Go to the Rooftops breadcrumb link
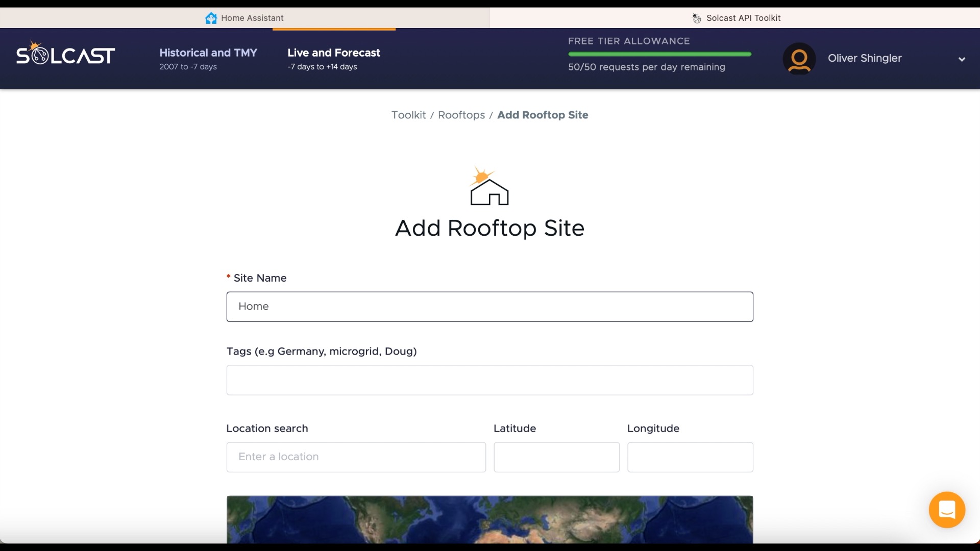Screen dimensions: 980x551 pos(461,115)
